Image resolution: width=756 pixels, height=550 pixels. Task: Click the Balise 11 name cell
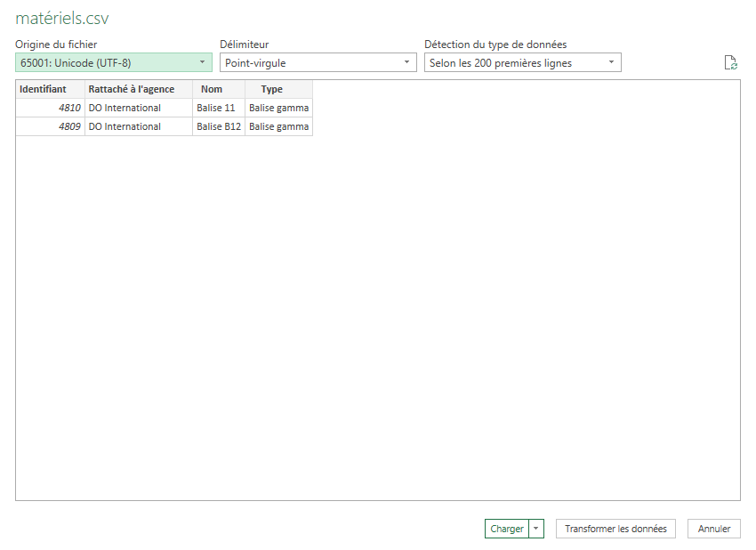tap(218, 108)
